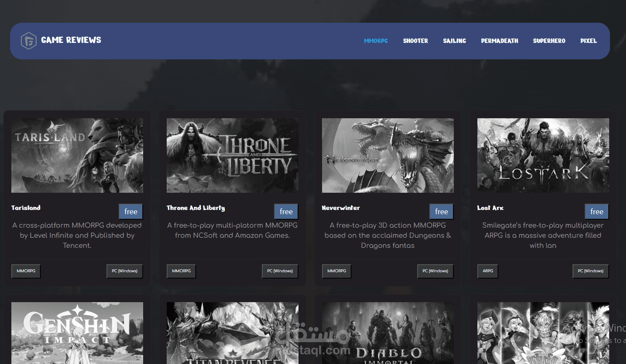Click the free badge on Tarisland
Image resolution: width=626 pixels, height=364 pixels.
click(131, 211)
